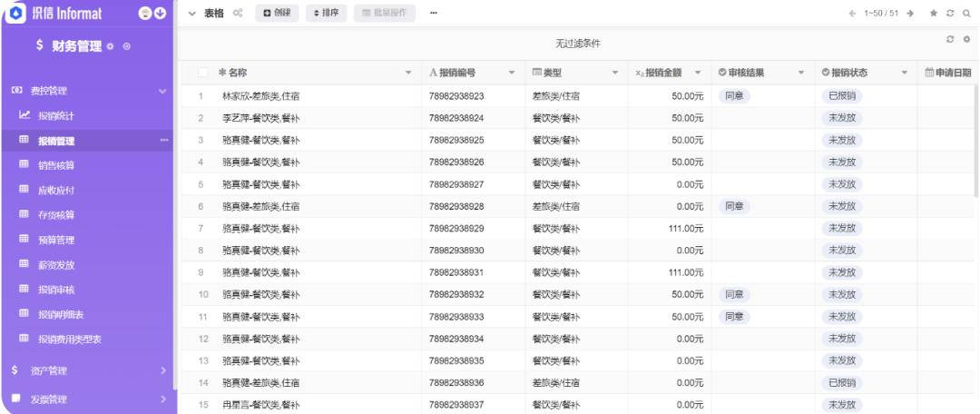Click the 排序 button
The height and width of the screenshot is (414, 980).
point(327,13)
